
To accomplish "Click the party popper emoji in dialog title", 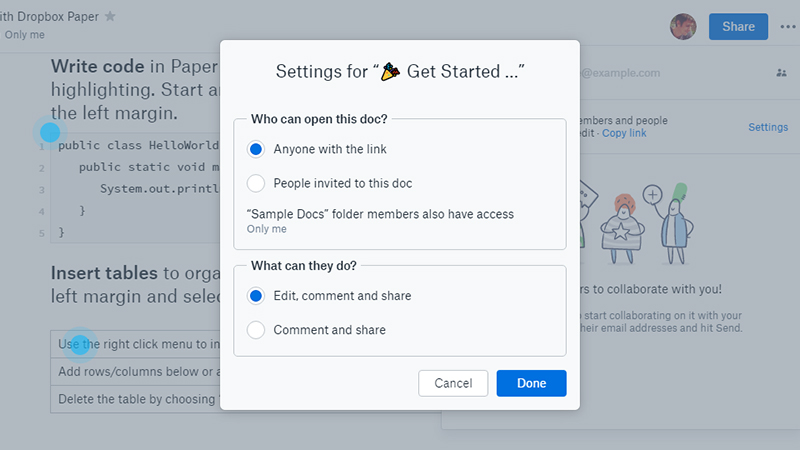I will pyautogui.click(x=391, y=71).
